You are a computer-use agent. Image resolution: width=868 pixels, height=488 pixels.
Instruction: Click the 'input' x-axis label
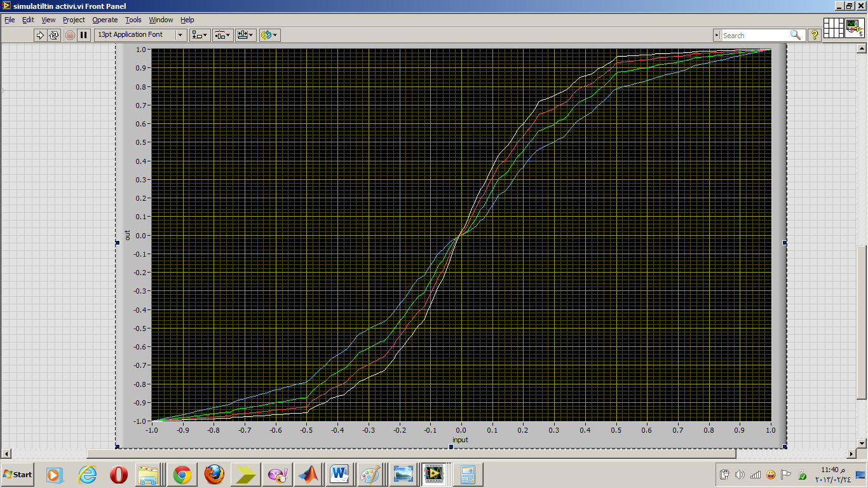click(x=460, y=440)
